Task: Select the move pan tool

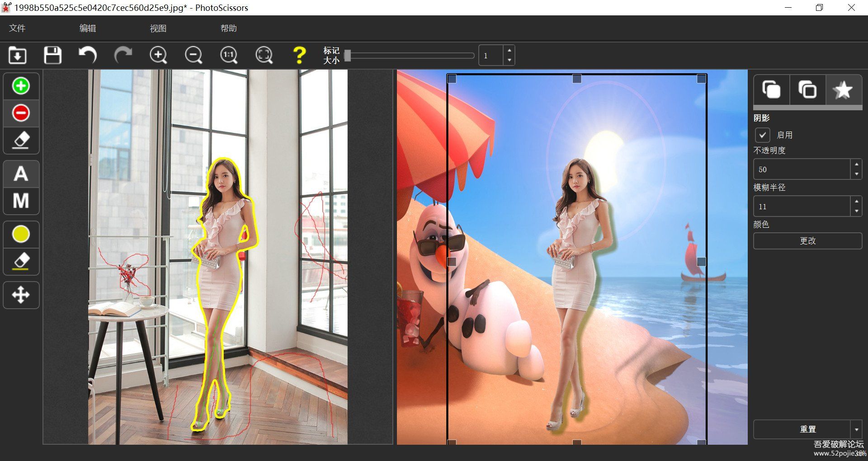Action: 21,295
